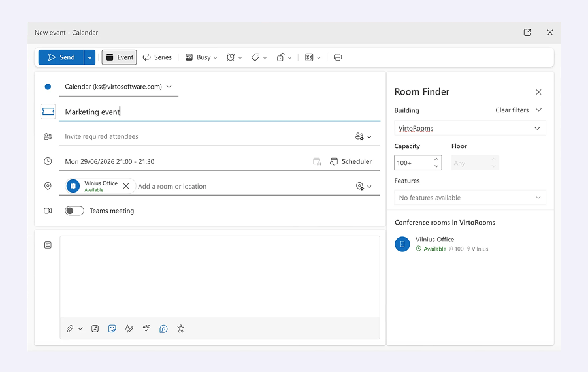The height and width of the screenshot is (372, 588).
Task: Click the location pin icon
Action: click(x=48, y=186)
